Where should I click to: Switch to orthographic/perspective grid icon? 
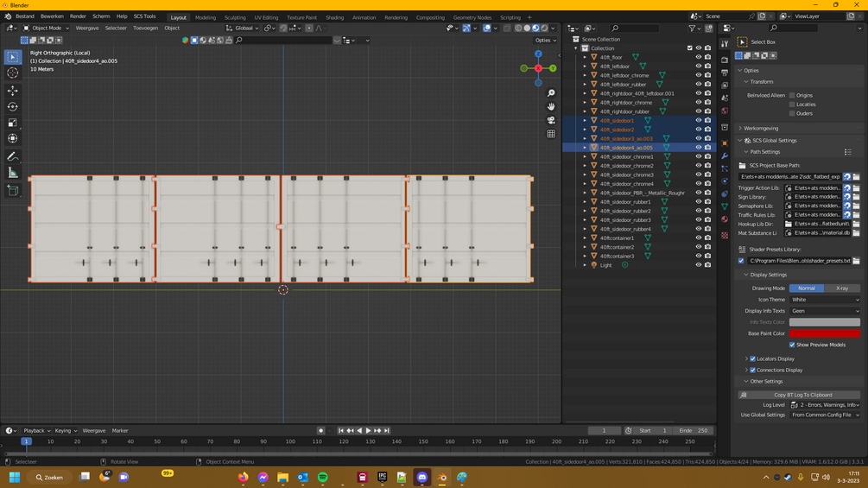551,134
